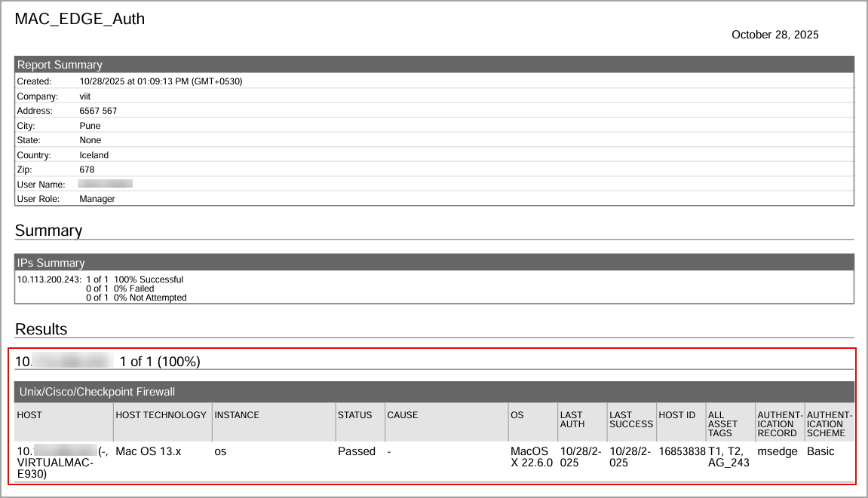This screenshot has width=868, height=498.
Task: Click the Mac OS 13.x technology cell
Action: 148,451
